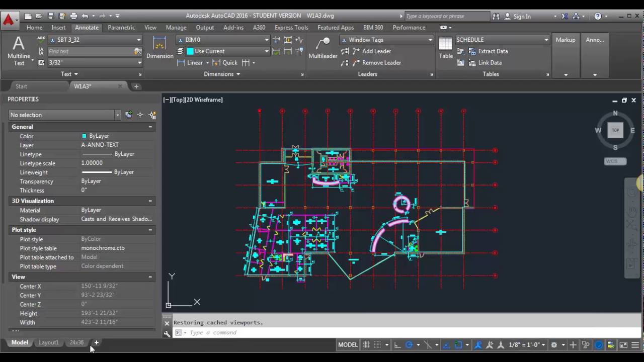Open the Parametric ribbon tab

121,28
